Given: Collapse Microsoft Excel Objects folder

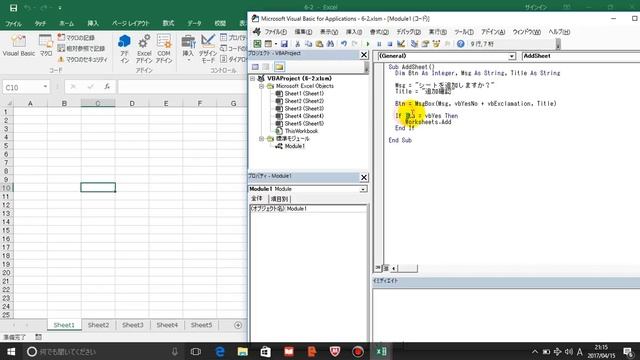Looking at the screenshot, I should (x=261, y=86).
